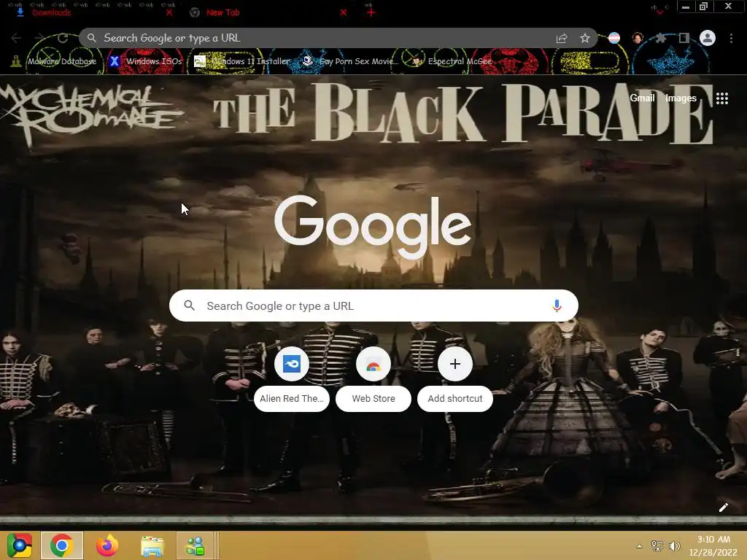Open the Windows 11 Installer bookmark
The height and width of the screenshot is (560, 747).
pos(242,61)
